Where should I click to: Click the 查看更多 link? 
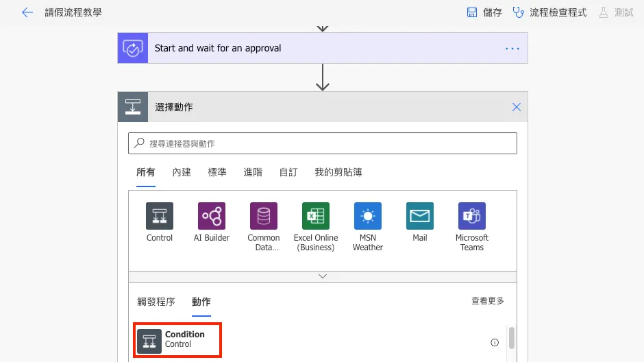coord(488,301)
